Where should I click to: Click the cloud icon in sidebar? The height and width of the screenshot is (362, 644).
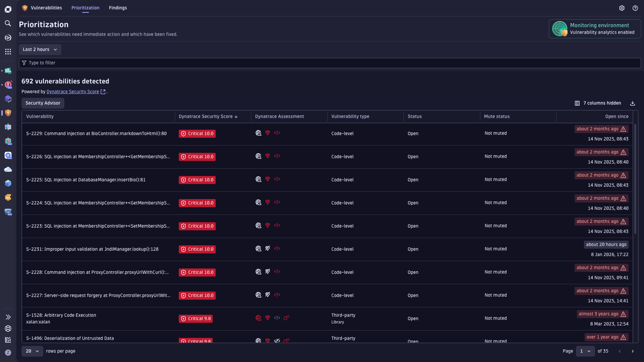(8, 170)
